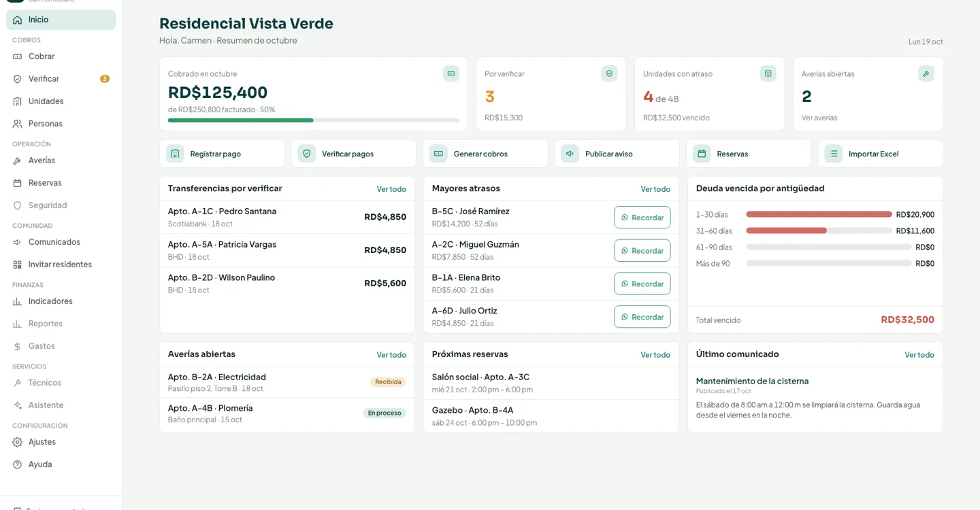Go to Personas section
Image resolution: width=980 pixels, height=510 pixels.
61,124
